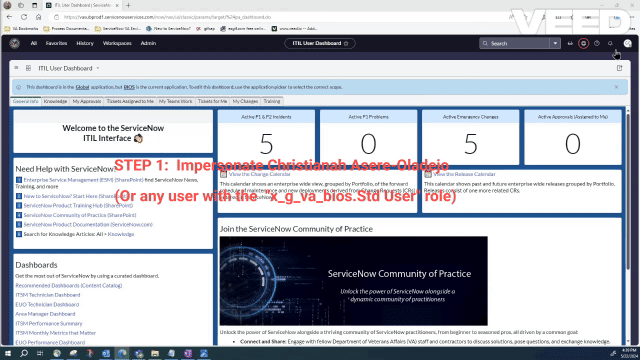Dismiss the blue scope info banner
Screen dimensions: 640x360
(616, 87)
